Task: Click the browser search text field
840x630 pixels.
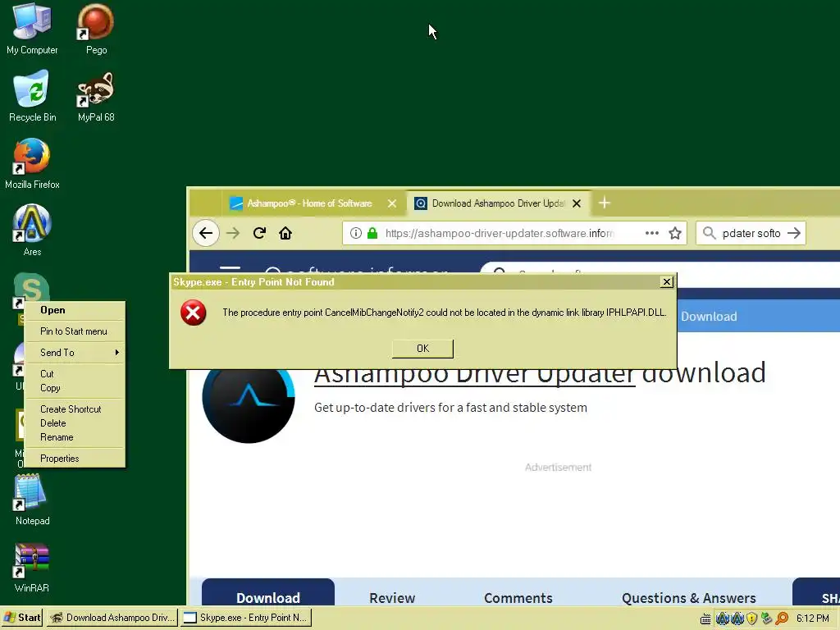Action: 751,233
